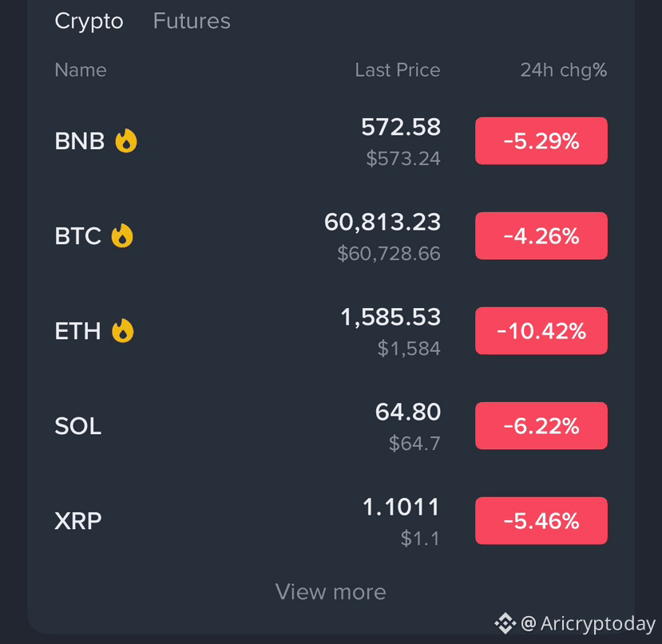Tap the SOL -6.22% change badge

[541, 426]
